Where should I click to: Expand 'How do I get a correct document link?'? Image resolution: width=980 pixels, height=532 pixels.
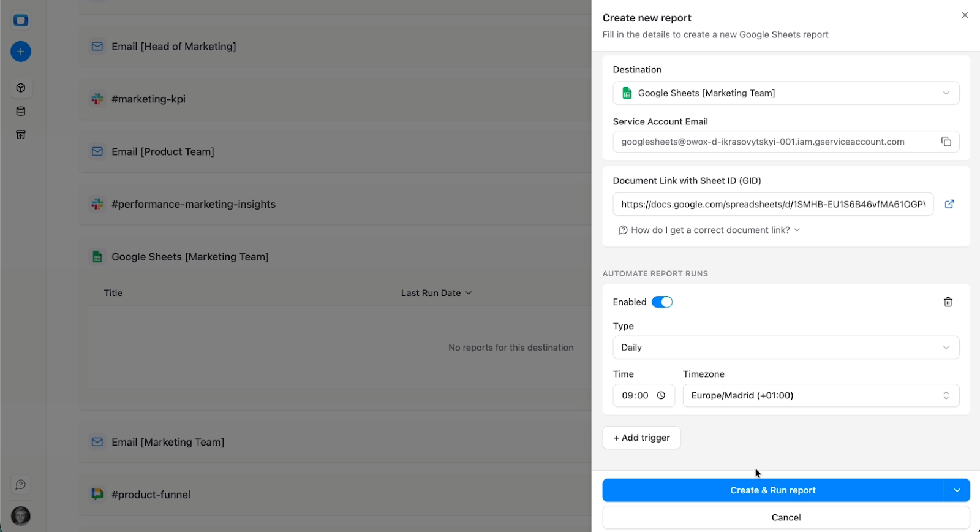[x=709, y=230]
